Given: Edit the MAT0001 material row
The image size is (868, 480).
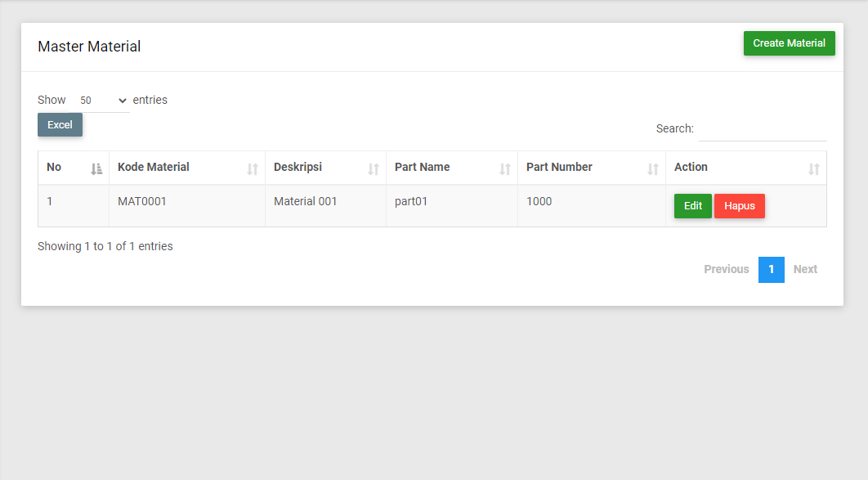Looking at the screenshot, I should (x=692, y=206).
